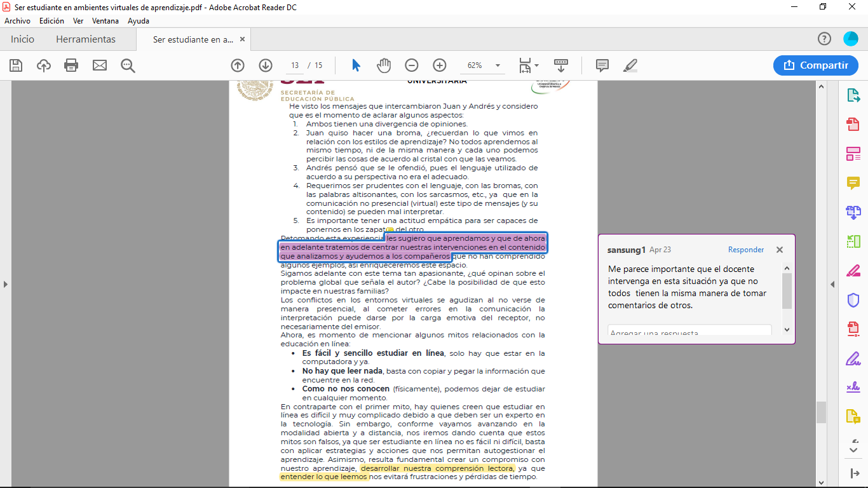Select the highlighter pen tool
868x488 pixels.
click(630, 65)
